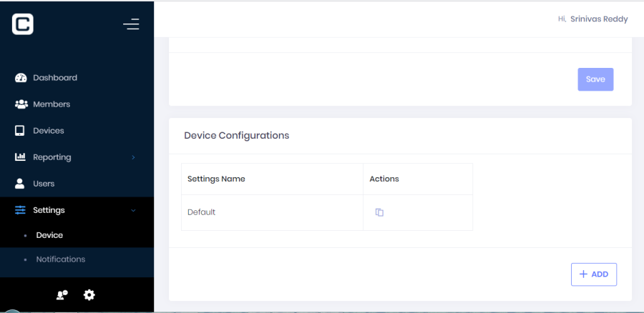Open Notifications under Settings
The image size is (644, 313).
[60, 259]
